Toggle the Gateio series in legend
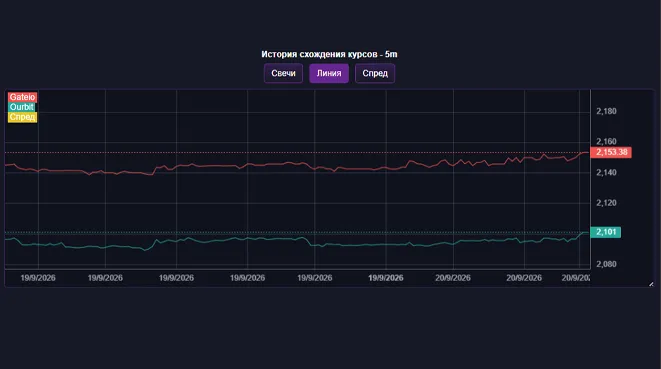The image size is (661, 369). point(22,97)
